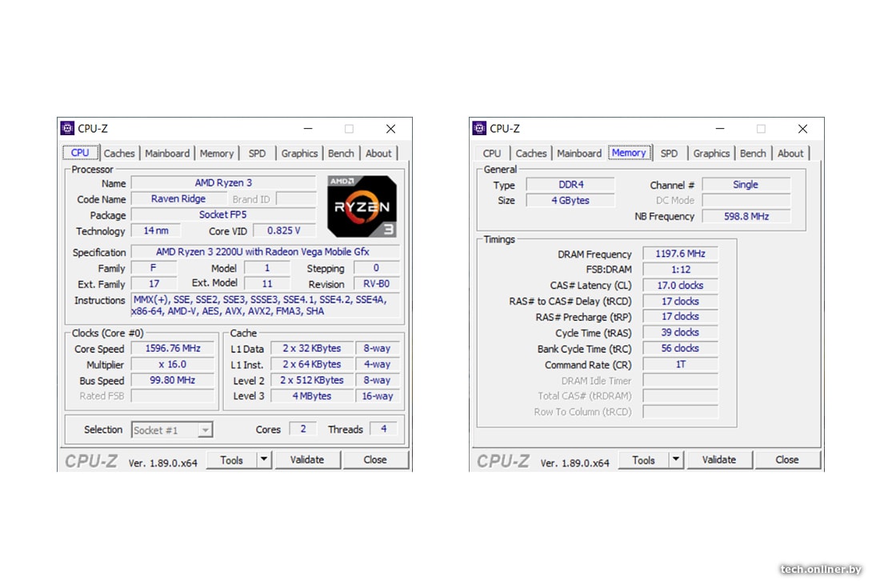Image resolution: width=880 pixels, height=588 pixels.
Task: Open Tools dropdown arrow in left window
Action: point(264,459)
